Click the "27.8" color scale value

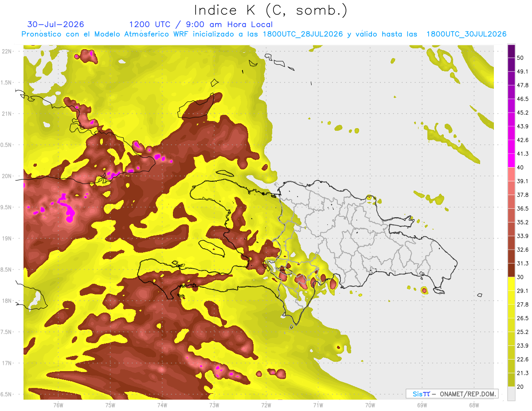523,304
